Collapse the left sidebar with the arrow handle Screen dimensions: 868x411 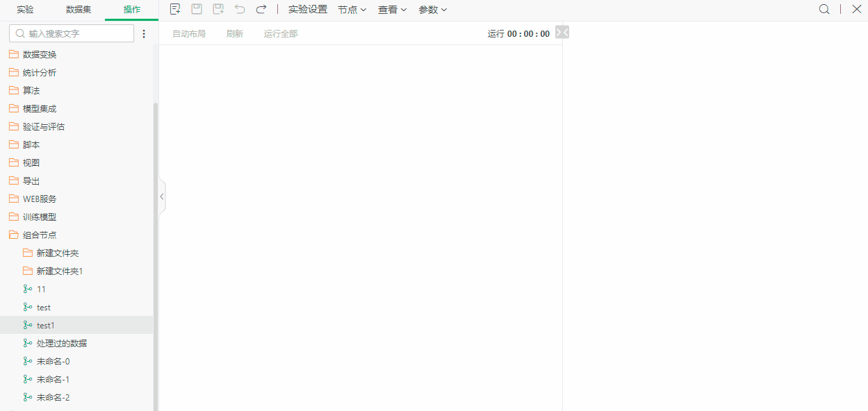point(162,196)
